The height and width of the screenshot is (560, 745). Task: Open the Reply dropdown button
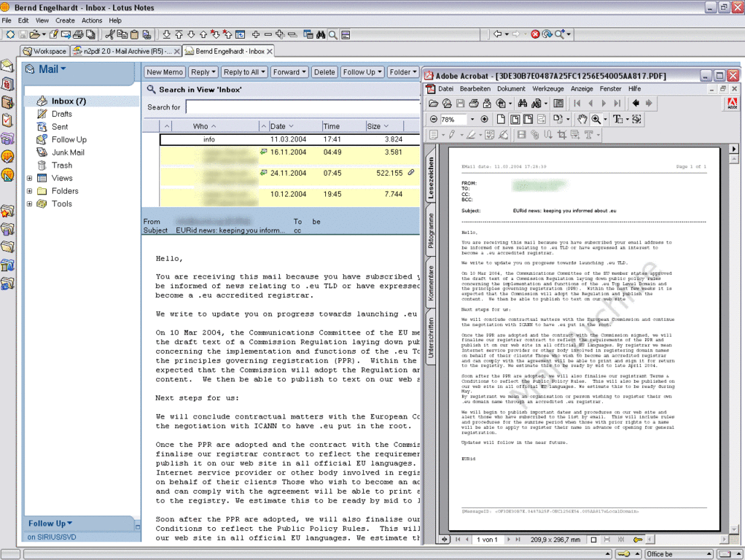(203, 72)
